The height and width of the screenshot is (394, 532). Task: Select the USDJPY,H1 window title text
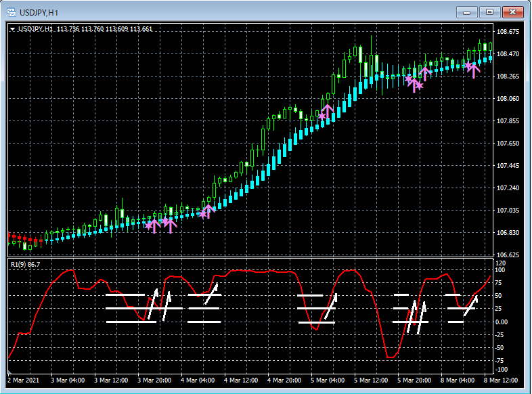point(39,13)
